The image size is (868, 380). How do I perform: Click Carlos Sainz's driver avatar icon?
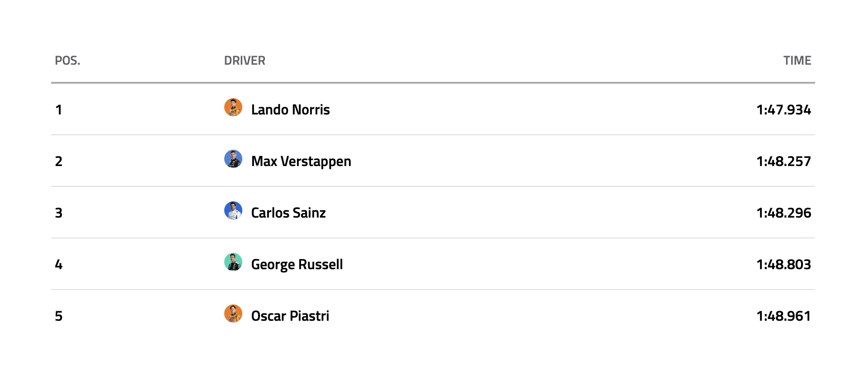(x=233, y=211)
